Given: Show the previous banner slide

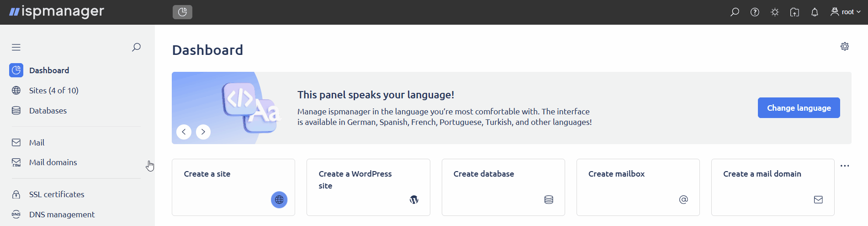Looking at the screenshot, I should (184, 132).
